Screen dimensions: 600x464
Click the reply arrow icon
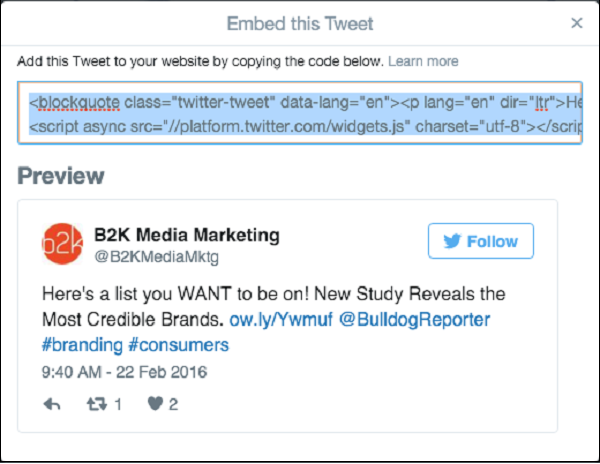click(54, 405)
